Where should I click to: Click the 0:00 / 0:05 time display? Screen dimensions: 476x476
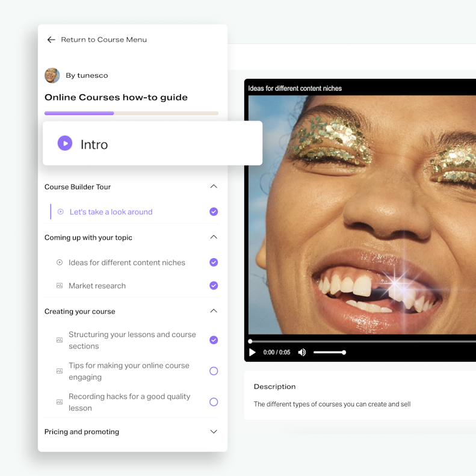point(277,353)
